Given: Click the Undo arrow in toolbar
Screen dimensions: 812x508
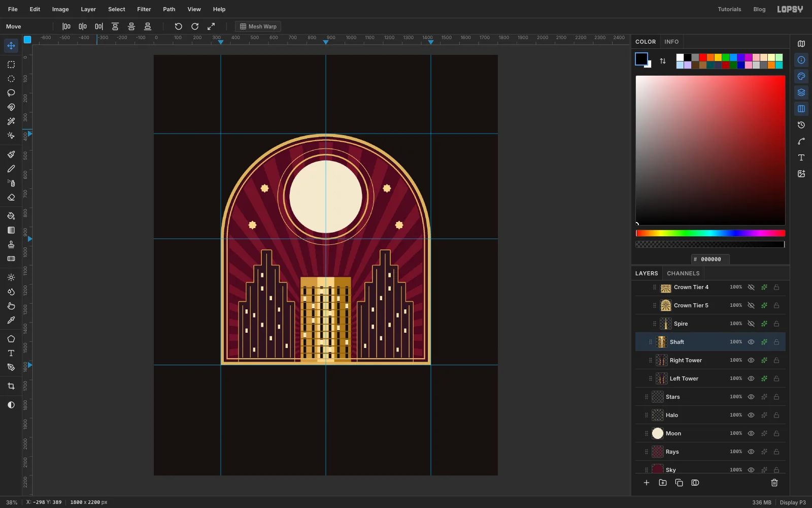Looking at the screenshot, I should 179,26.
